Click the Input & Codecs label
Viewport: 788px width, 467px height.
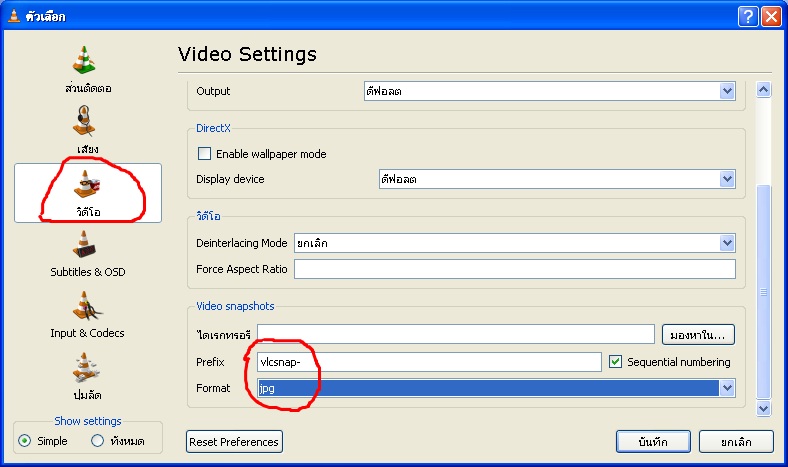87,333
